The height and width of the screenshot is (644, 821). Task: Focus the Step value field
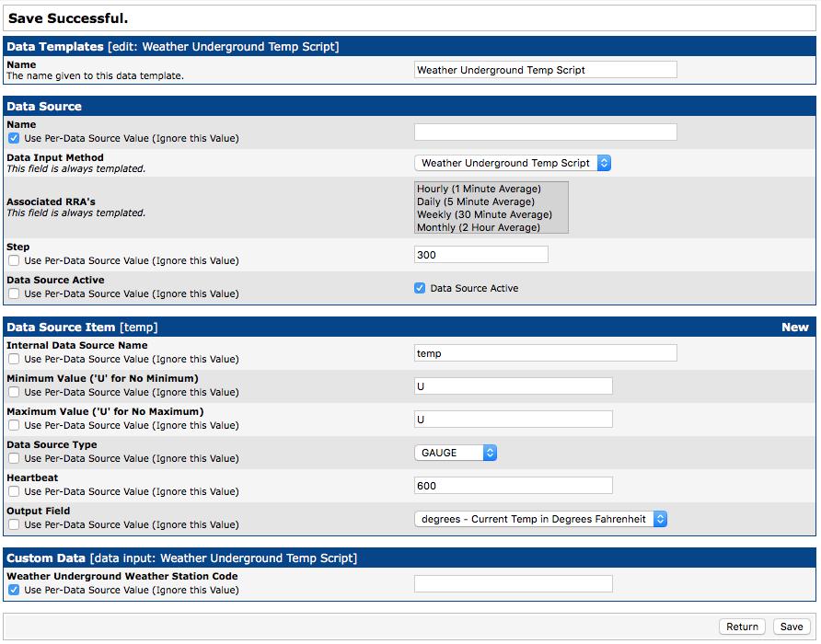coord(480,255)
